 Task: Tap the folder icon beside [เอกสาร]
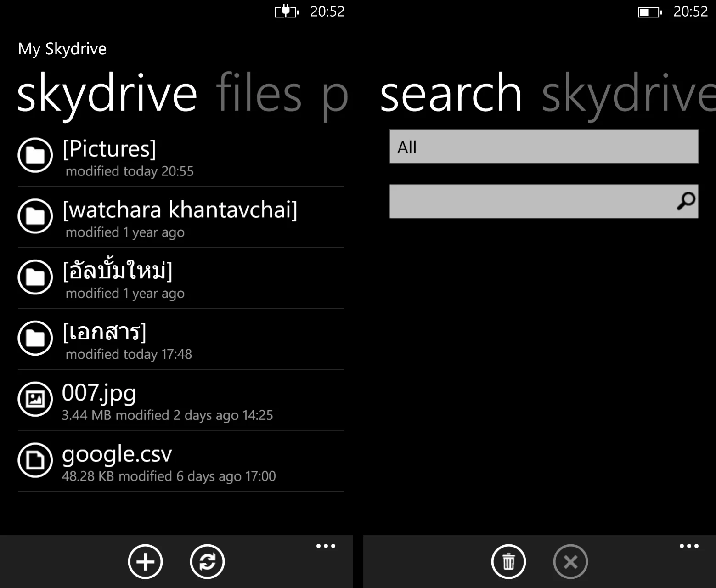[35, 338]
